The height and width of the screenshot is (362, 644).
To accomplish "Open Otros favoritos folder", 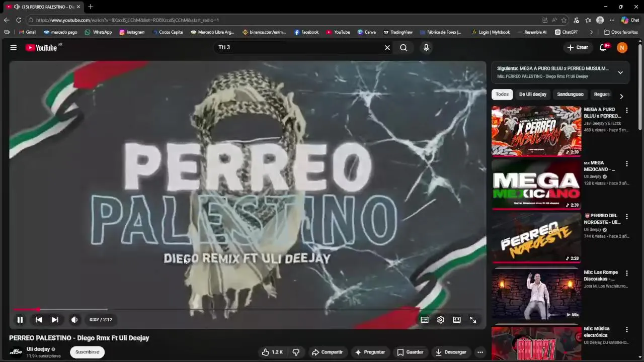I will tap(621, 32).
